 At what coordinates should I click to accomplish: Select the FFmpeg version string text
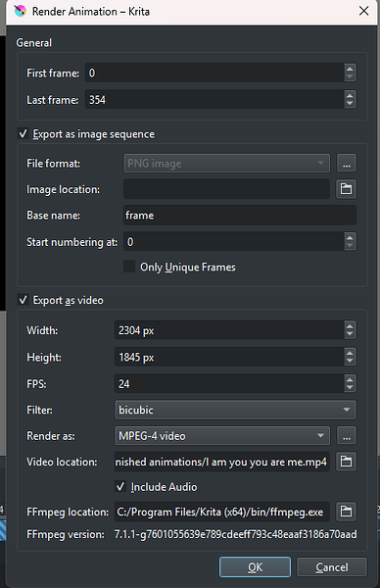pos(235,534)
